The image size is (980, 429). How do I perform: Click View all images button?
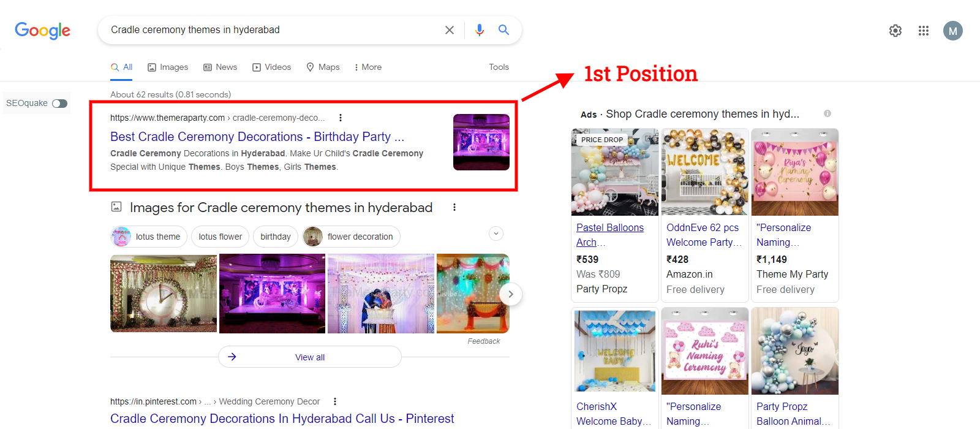pos(310,357)
